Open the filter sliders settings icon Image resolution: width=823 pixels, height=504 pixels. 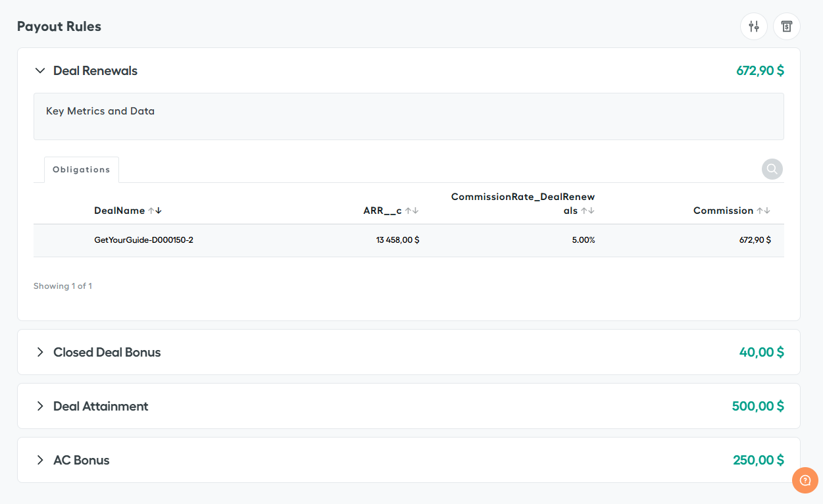click(x=753, y=27)
